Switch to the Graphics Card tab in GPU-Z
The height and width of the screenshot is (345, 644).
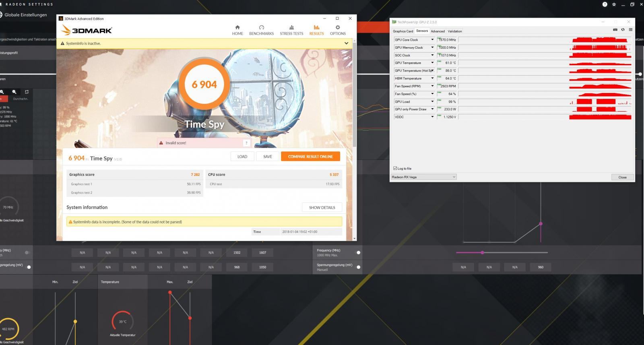coord(403,31)
